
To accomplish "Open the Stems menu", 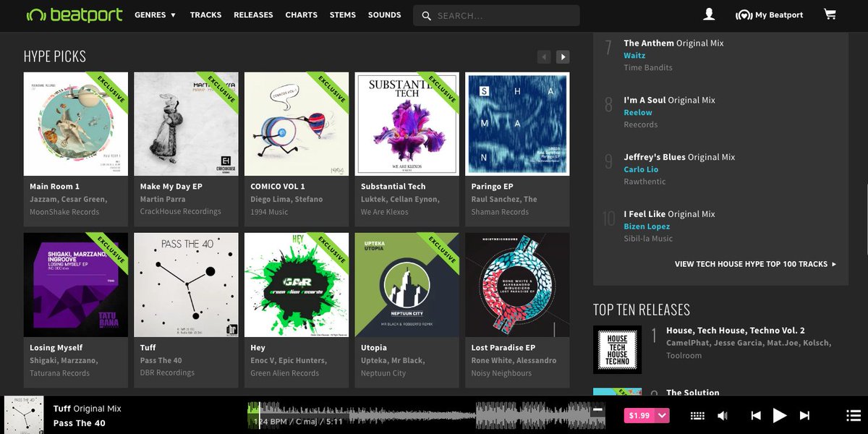I will pos(342,14).
